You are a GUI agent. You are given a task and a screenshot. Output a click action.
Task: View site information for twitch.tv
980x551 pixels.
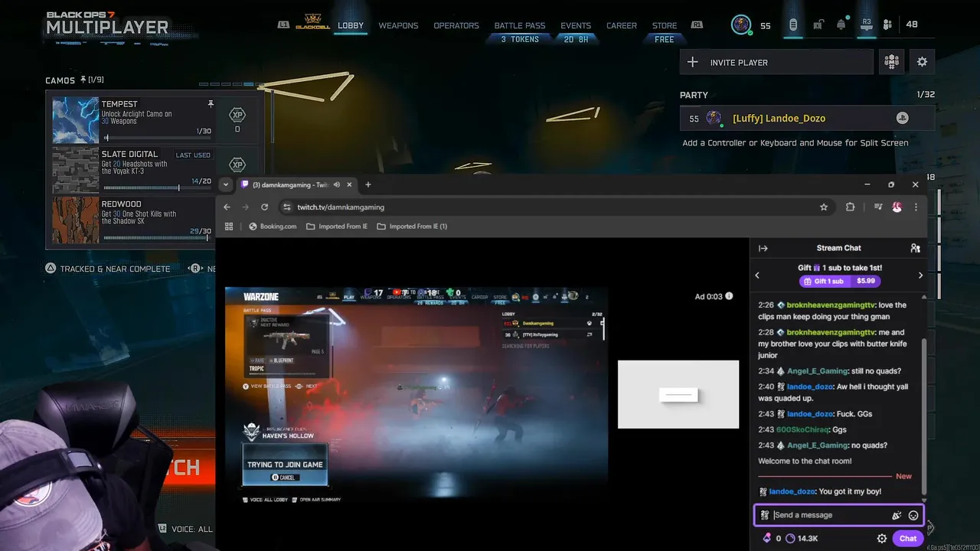287,207
